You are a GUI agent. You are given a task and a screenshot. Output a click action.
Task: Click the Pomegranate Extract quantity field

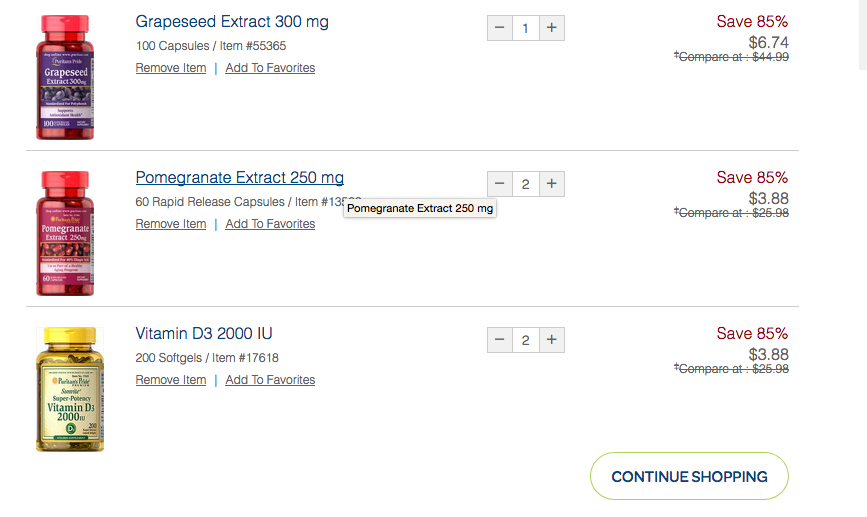pos(526,184)
